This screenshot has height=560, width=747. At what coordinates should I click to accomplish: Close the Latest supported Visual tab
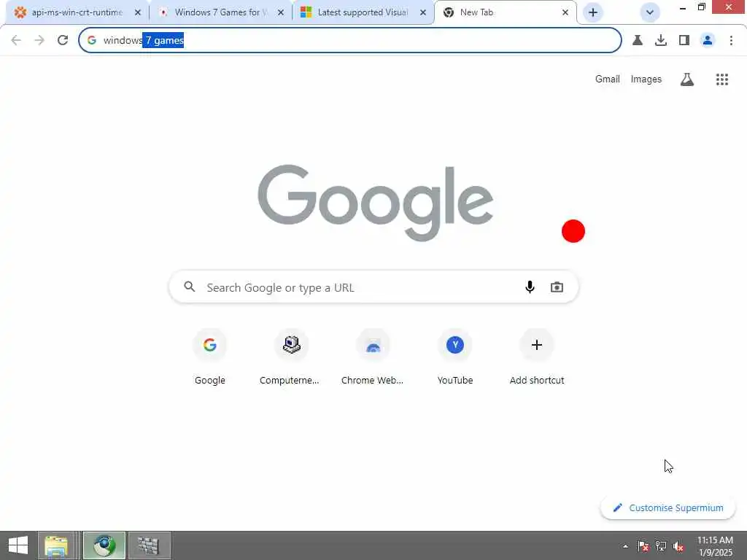(423, 13)
